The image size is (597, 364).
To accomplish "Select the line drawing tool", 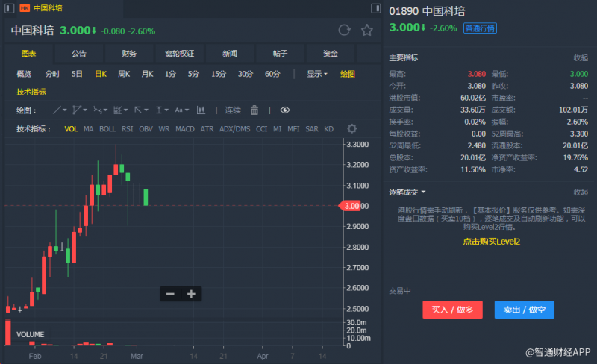I will (x=57, y=110).
